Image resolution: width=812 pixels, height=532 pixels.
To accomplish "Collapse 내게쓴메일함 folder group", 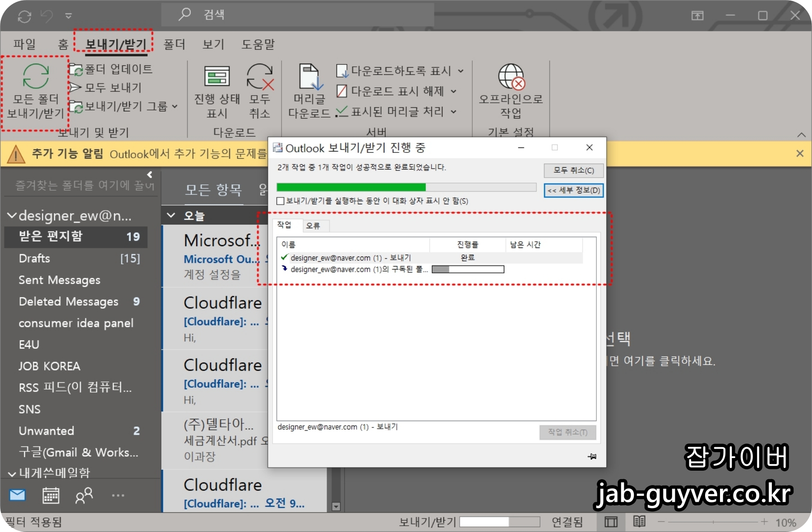I will (12, 474).
